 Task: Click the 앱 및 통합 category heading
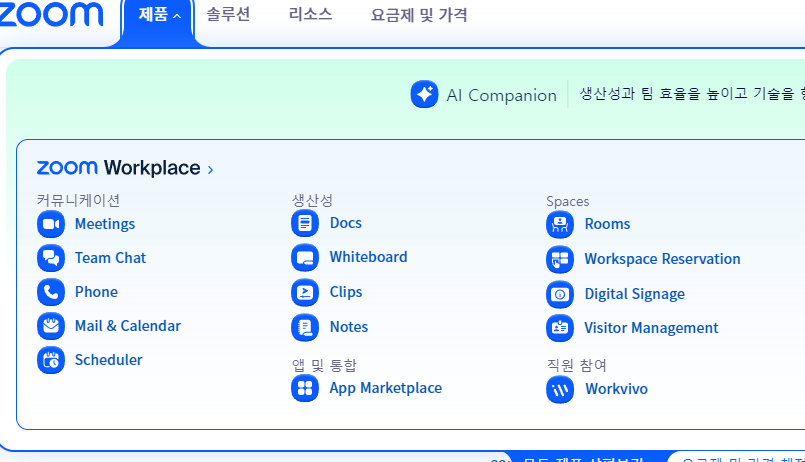[324, 365]
